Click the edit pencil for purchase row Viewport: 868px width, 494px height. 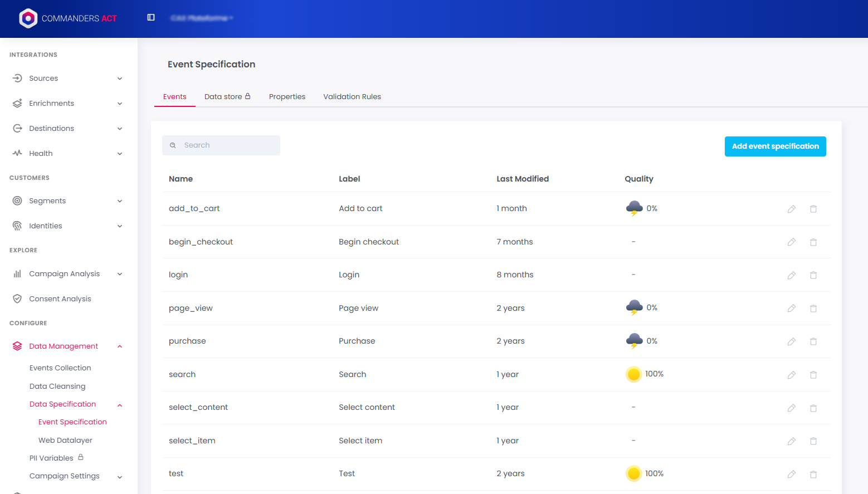pyautogui.click(x=791, y=341)
